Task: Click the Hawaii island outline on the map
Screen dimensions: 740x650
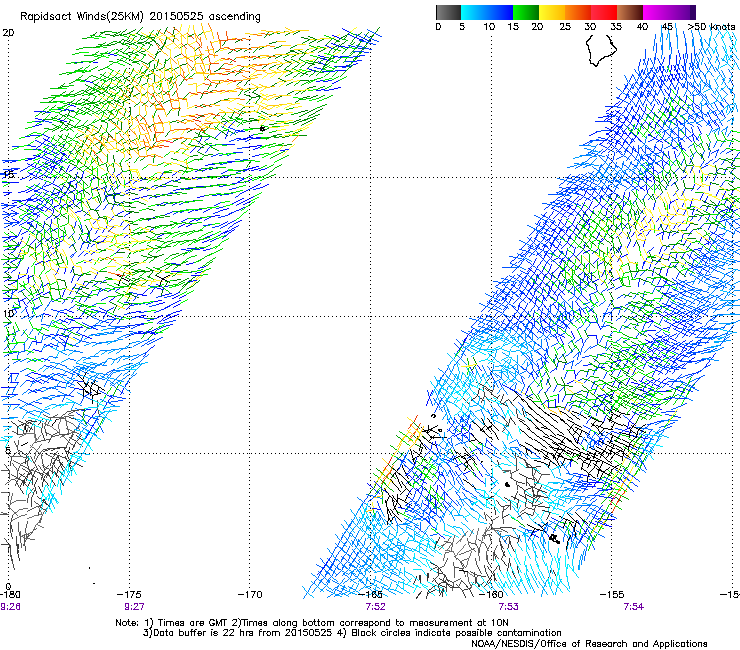Action: click(601, 51)
